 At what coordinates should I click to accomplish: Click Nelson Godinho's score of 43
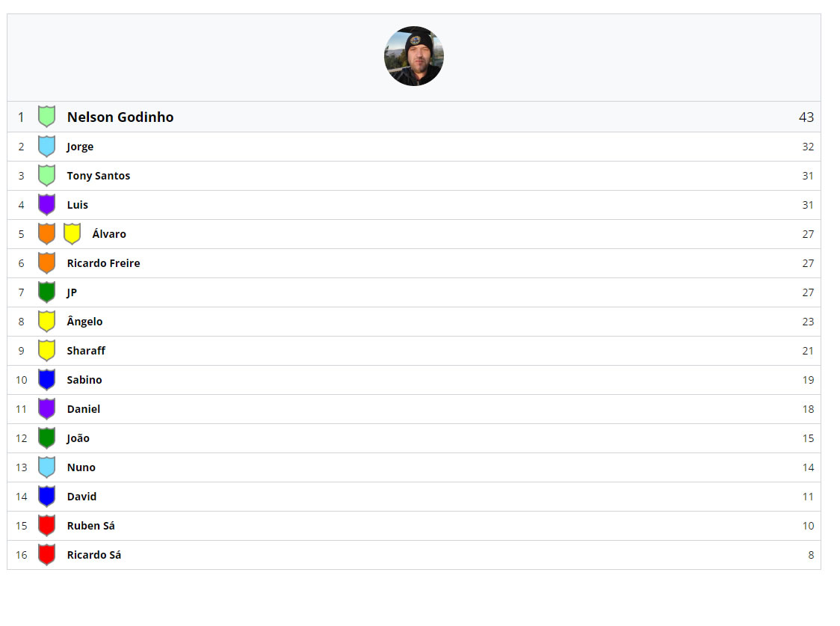806,117
